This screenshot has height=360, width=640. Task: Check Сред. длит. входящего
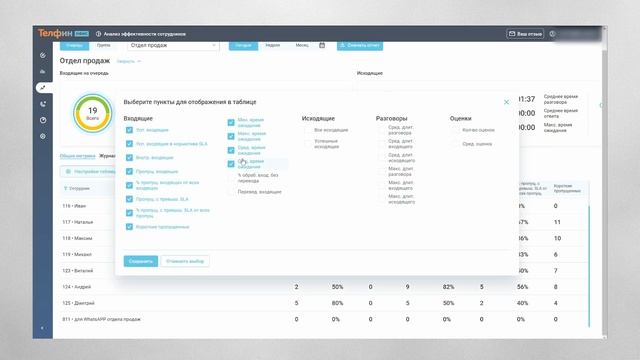click(x=382, y=144)
